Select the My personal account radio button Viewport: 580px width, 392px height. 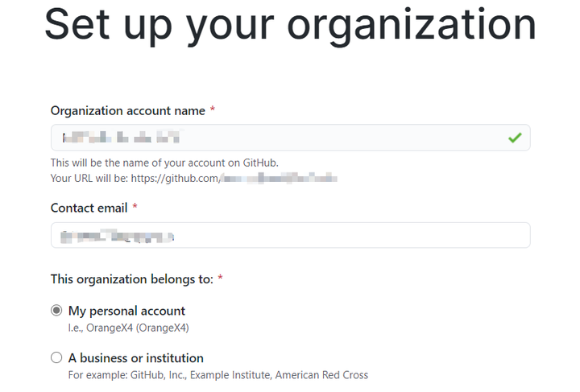click(x=56, y=311)
